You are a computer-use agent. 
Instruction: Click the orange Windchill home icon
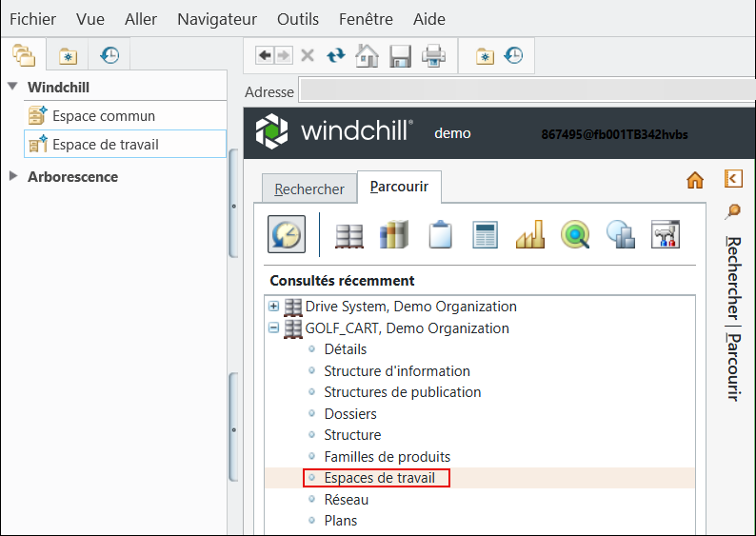(x=695, y=180)
